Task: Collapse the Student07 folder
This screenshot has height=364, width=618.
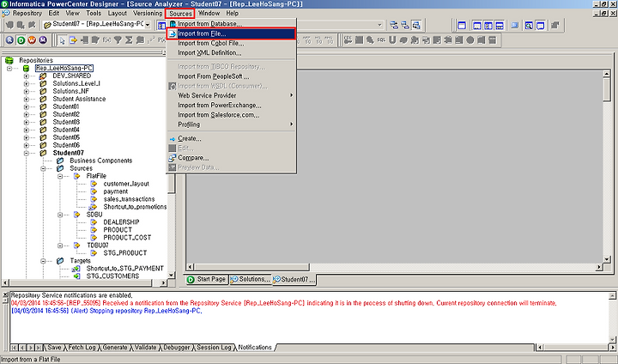Action: [27, 153]
